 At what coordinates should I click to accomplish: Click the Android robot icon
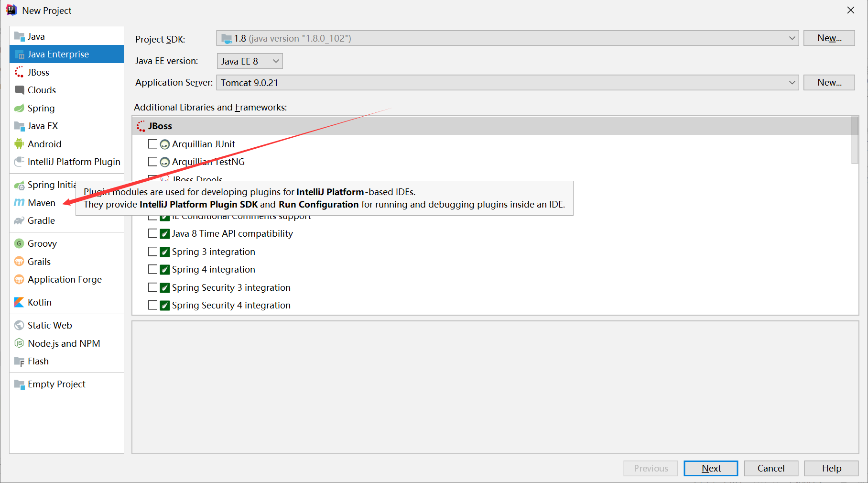point(19,144)
